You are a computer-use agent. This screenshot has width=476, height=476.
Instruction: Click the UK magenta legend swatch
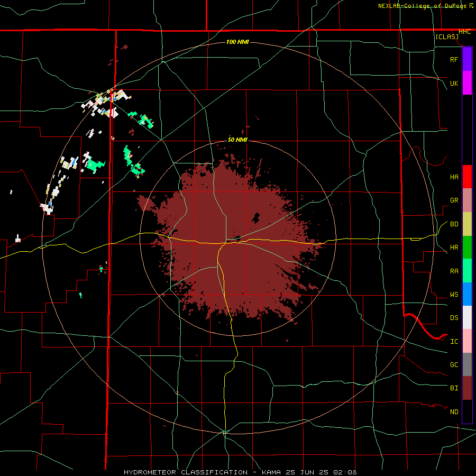click(x=467, y=83)
